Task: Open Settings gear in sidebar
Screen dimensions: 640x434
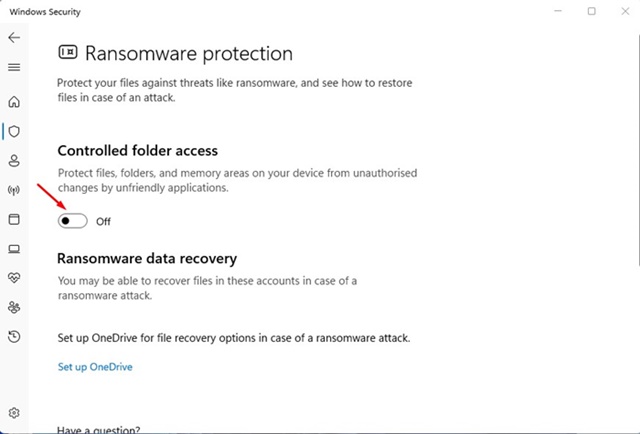Action: pyautogui.click(x=14, y=413)
